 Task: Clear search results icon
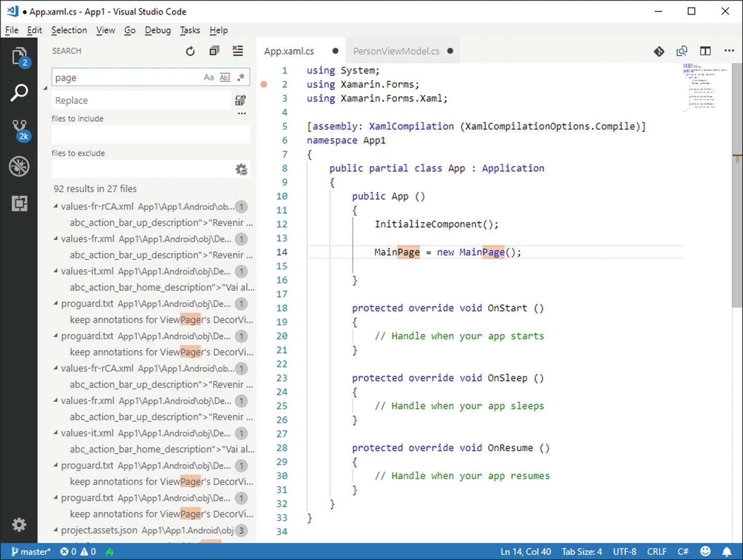click(x=238, y=51)
